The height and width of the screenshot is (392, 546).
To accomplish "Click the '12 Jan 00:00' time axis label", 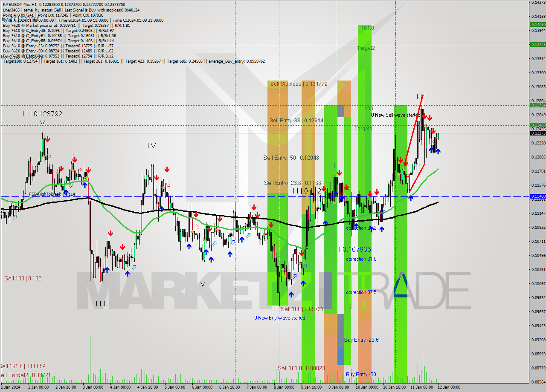I will (449, 387).
